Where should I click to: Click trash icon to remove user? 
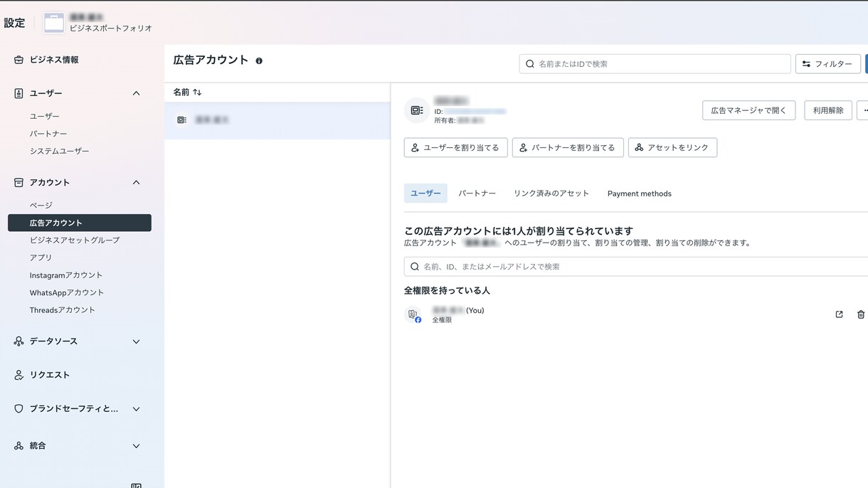click(861, 314)
